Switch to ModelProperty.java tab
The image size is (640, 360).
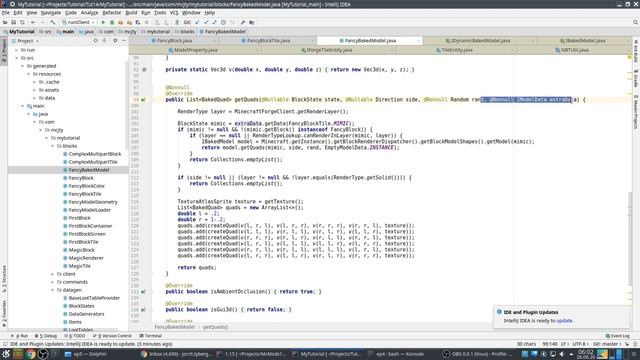pos(196,50)
